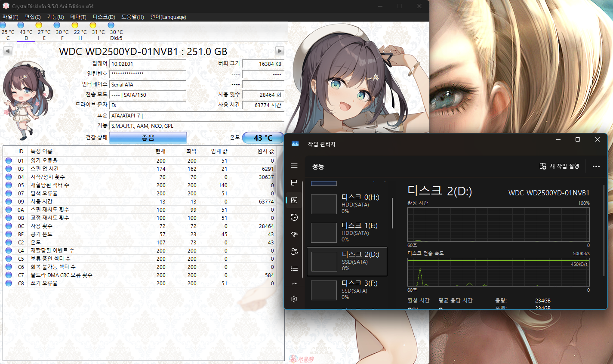Select row C2 온도
This screenshot has height=364, width=613.
click(x=139, y=242)
